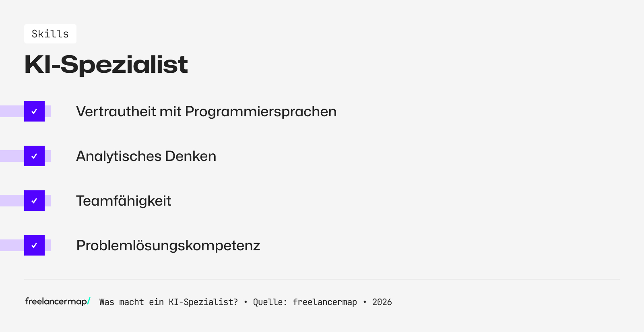Click the freelancermap logo in the footer

(x=56, y=301)
